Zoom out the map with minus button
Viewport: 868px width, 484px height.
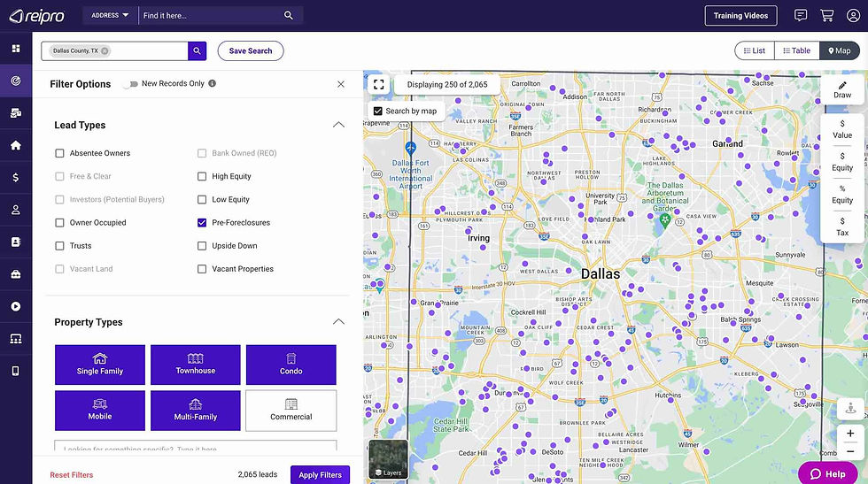851,451
